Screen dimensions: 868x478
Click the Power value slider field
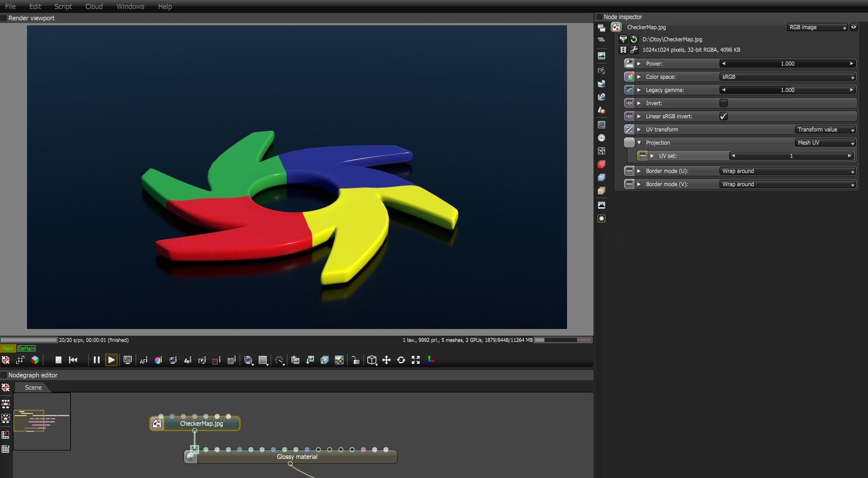click(x=788, y=64)
